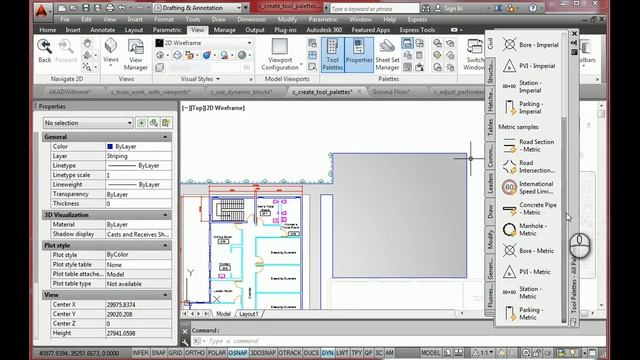
Task: Toggle 3DOSNAP in status bar
Action: pyautogui.click(x=263, y=352)
